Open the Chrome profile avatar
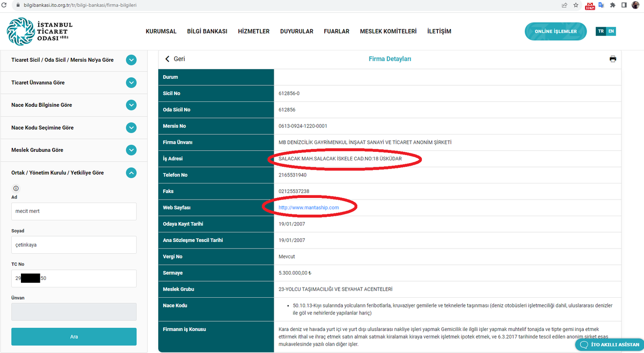The image size is (644, 353). [x=635, y=5]
